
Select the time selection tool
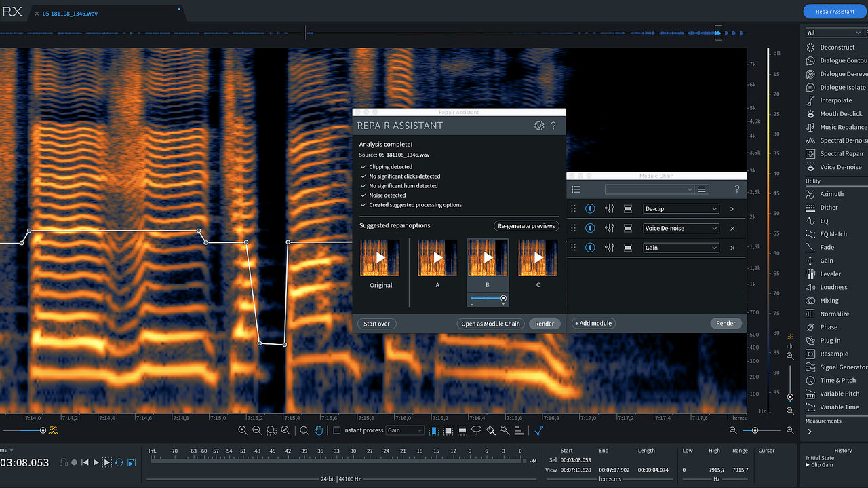coord(434,430)
